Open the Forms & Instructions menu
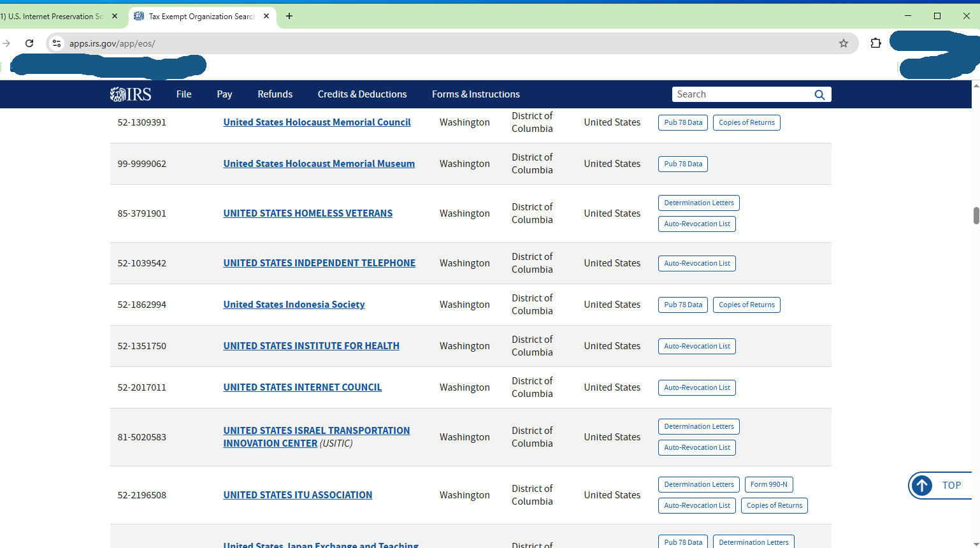 [476, 94]
